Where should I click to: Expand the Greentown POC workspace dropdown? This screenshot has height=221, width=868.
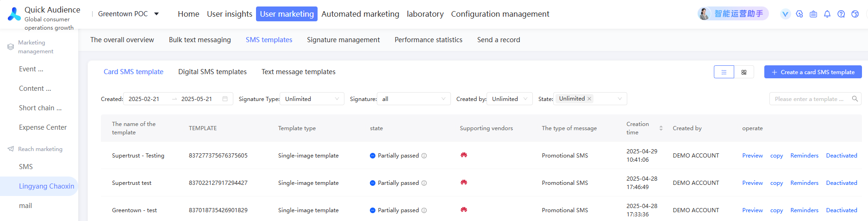coord(156,14)
